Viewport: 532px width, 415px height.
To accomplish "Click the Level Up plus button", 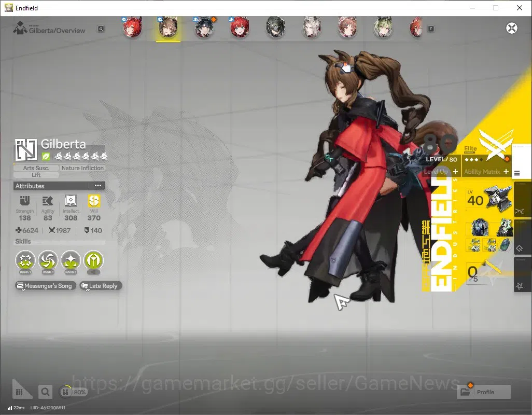I will coord(455,172).
